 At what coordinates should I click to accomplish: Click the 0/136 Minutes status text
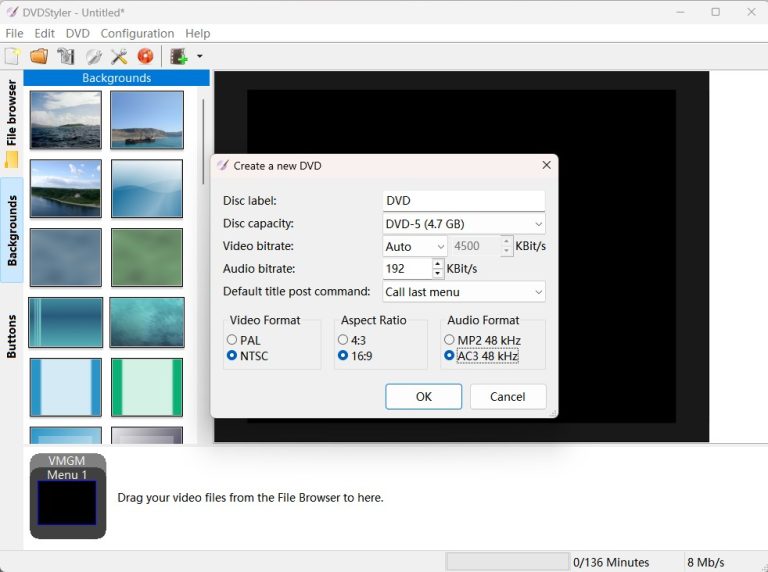pos(611,562)
